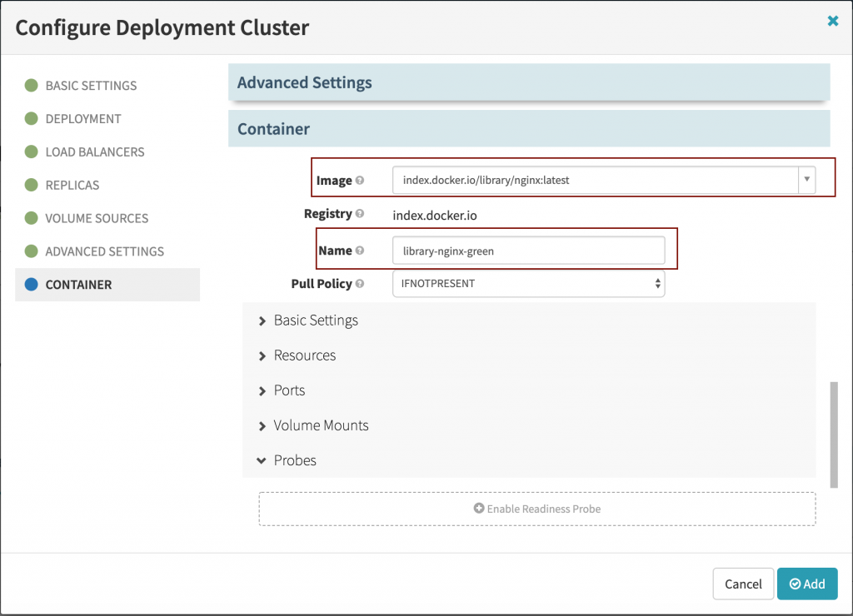Open the Pull Policy IFNOTPRESENT selector

528,284
